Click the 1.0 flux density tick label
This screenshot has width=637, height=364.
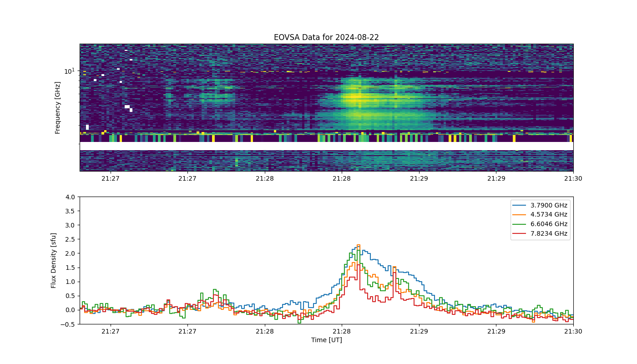tap(70, 282)
